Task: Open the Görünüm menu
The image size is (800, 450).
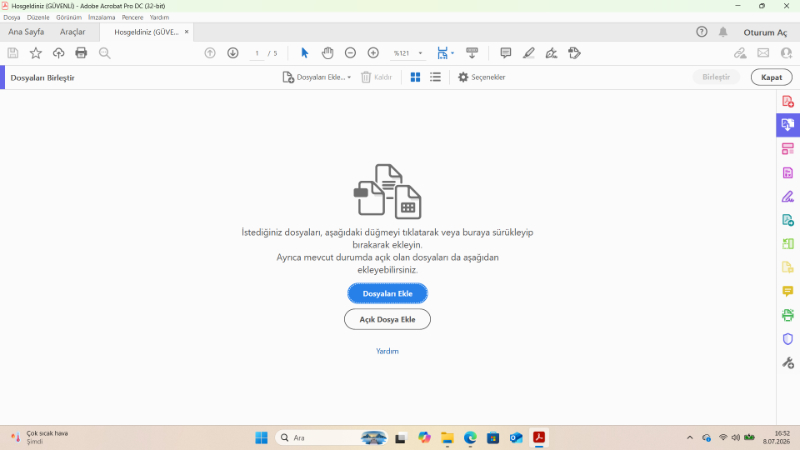Action: 69,17
